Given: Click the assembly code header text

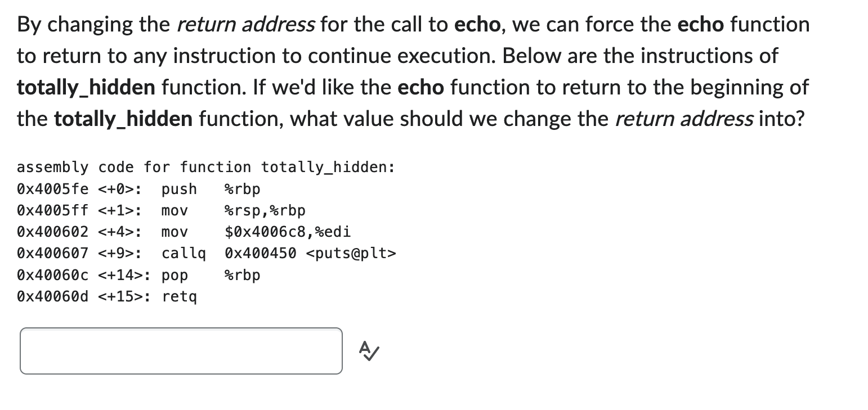Looking at the screenshot, I should [205, 167].
